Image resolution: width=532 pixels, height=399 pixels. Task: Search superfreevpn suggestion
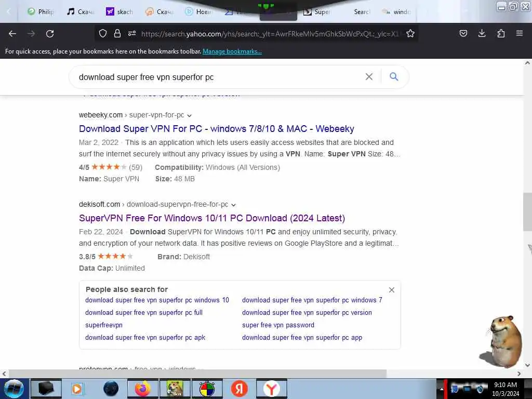coord(104,325)
